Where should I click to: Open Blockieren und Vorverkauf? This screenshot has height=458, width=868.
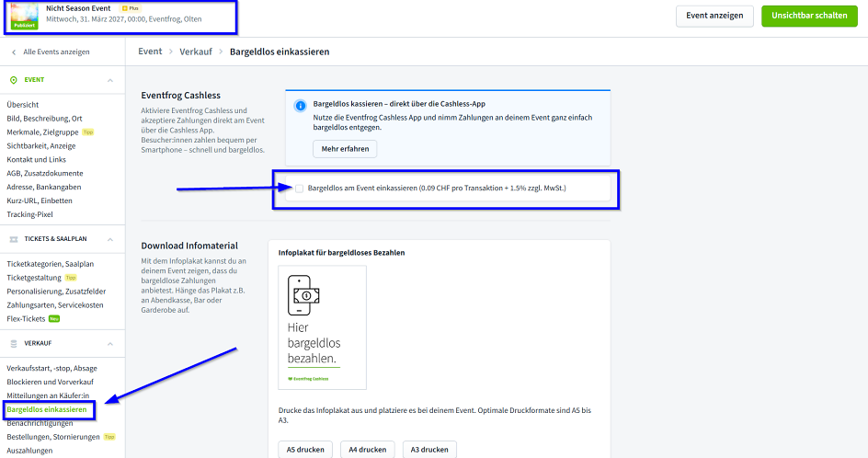click(x=50, y=383)
